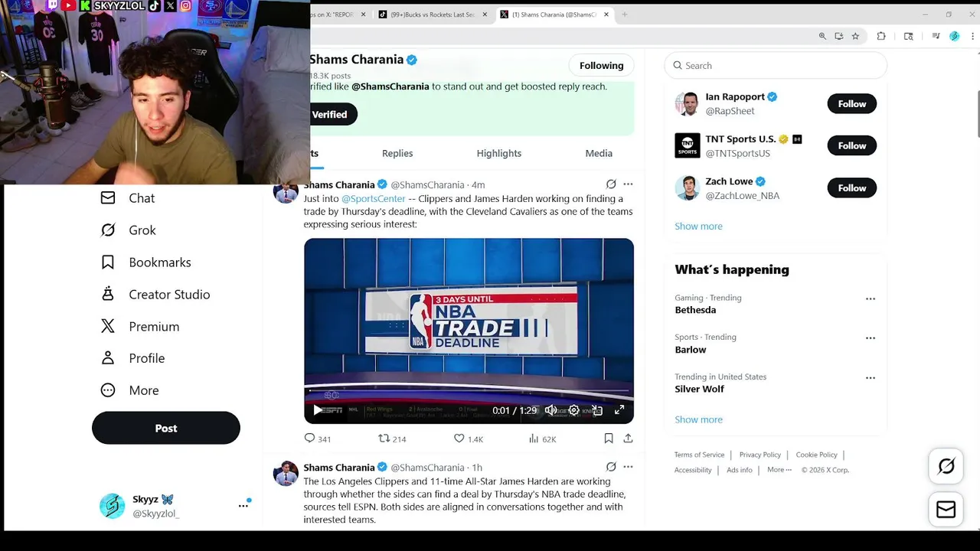Image resolution: width=980 pixels, height=551 pixels.
Task: Open the Barlow trending topic
Action: pos(691,350)
